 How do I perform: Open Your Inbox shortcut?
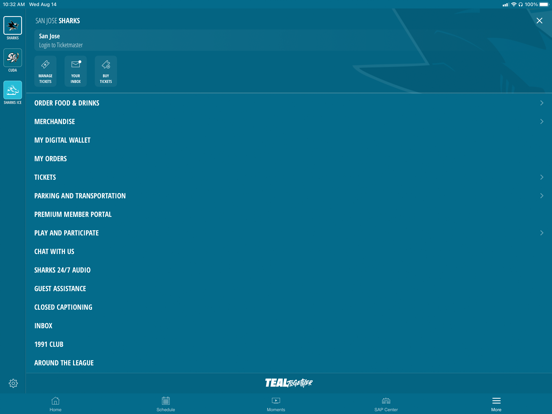pos(76,71)
